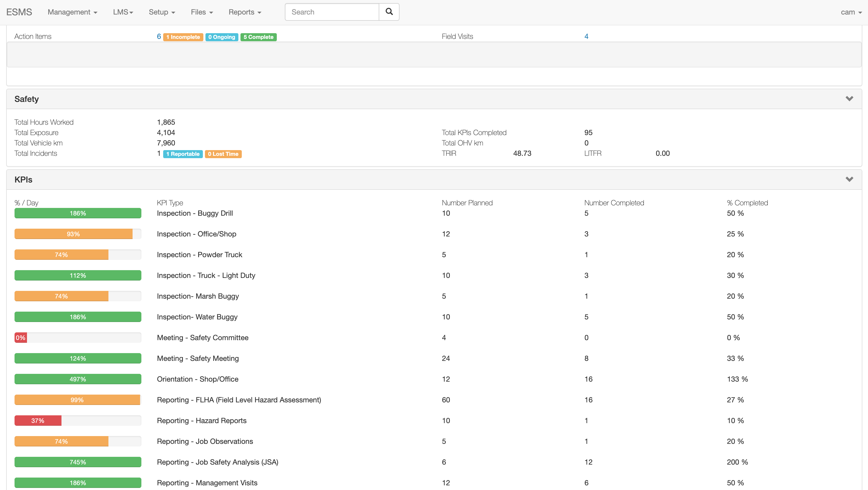This screenshot has height=490, width=868.
Task: Click the 0 Ongoing badge
Action: click(221, 37)
